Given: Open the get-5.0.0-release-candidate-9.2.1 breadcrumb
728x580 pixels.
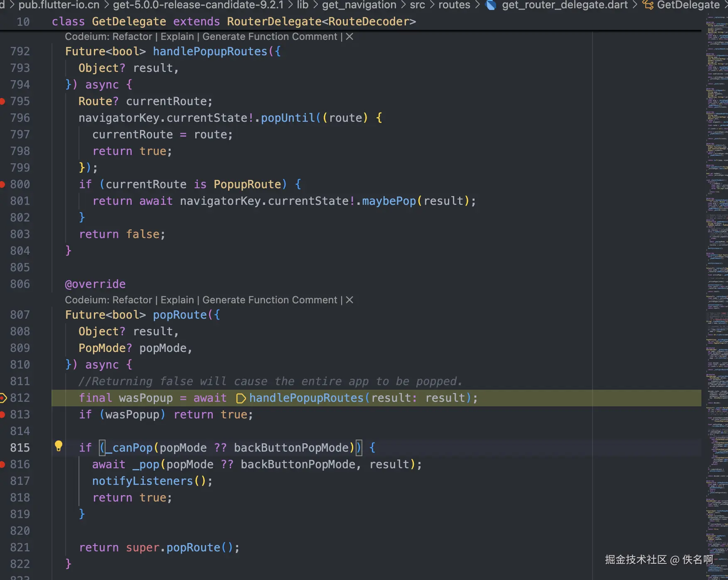Looking at the screenshot, I should tap(198, 5).
